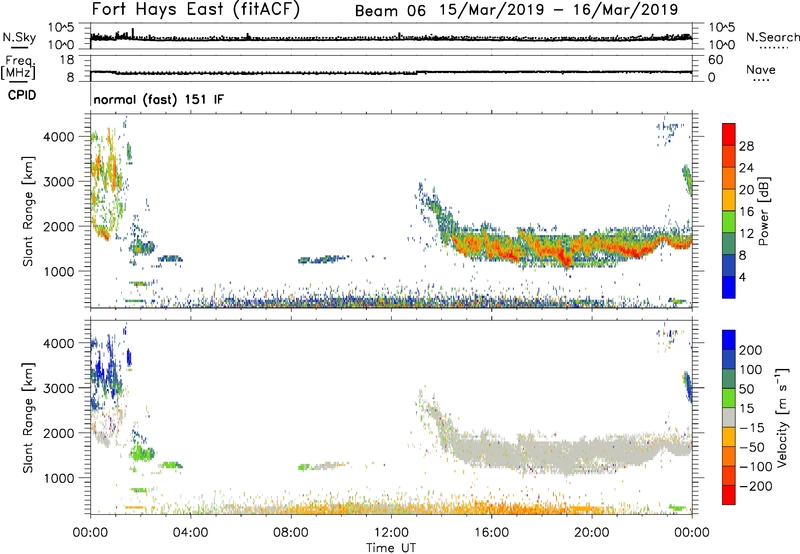800x554 pixels.
Task: Click the '16:00' time axis tick label
Action: pos(491,533)
